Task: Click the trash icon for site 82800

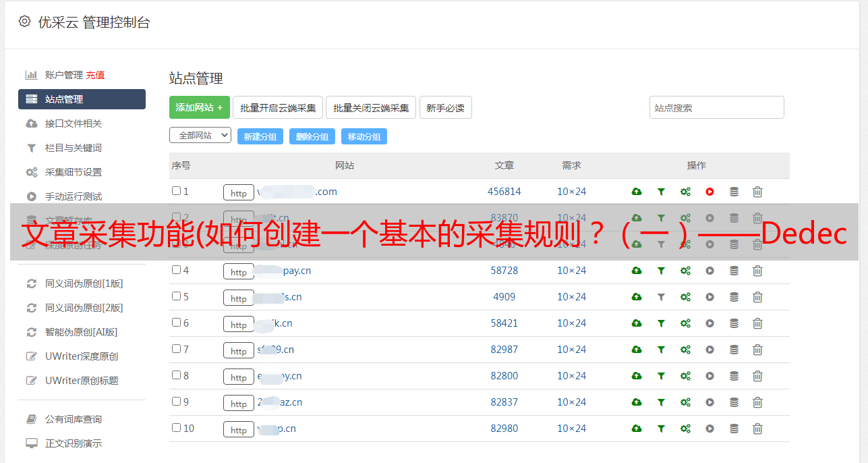Action: pos(757,376)
